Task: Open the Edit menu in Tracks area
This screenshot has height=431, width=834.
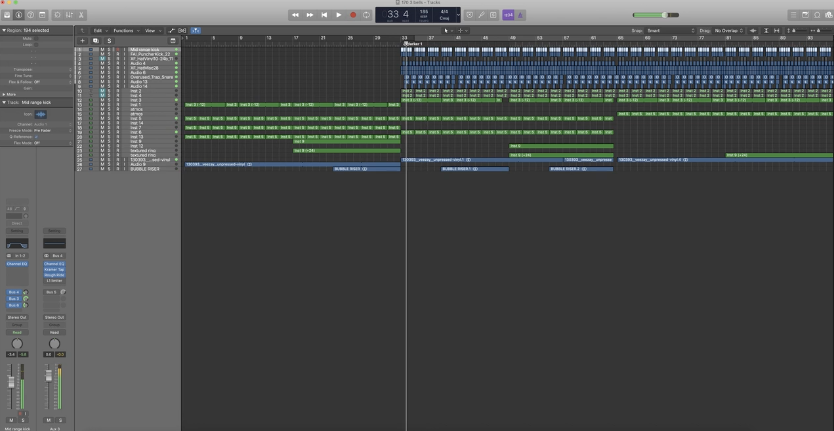Action: tap(99, 31)
